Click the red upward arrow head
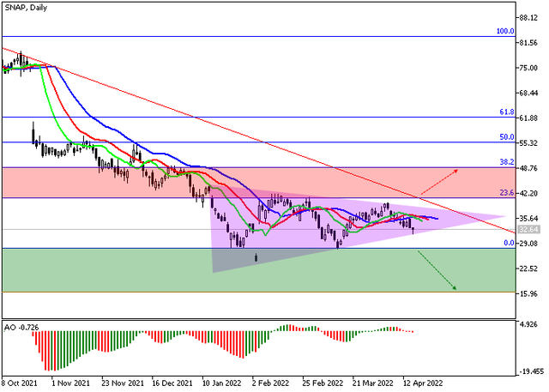Viewport: 549px width, 392px height. (454, 172)
